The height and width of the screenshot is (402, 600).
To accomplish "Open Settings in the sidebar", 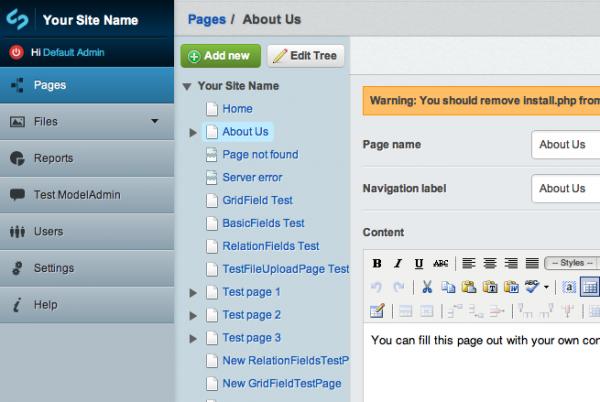I will click(87, 268).
